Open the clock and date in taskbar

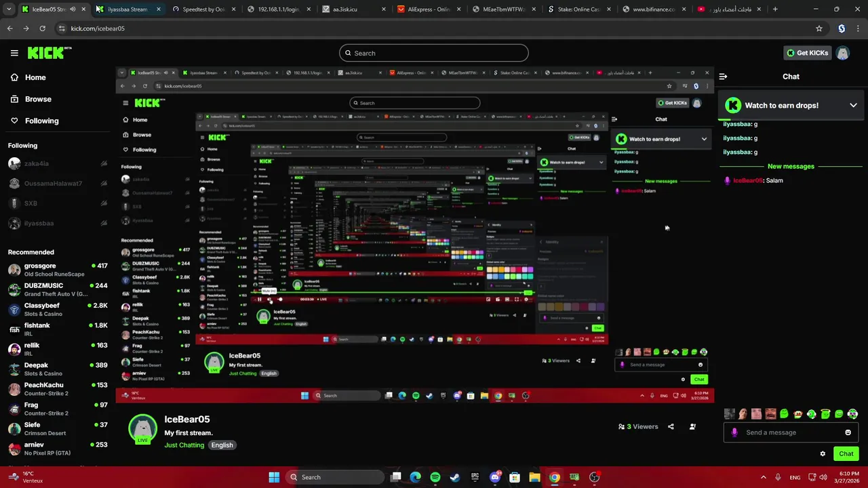[849, 477]
